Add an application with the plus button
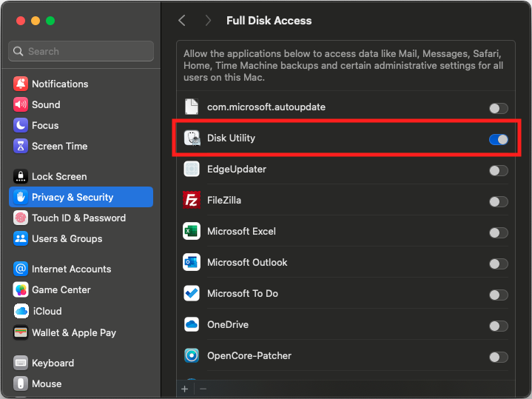532x399 pixels. [x=185, y=389]
